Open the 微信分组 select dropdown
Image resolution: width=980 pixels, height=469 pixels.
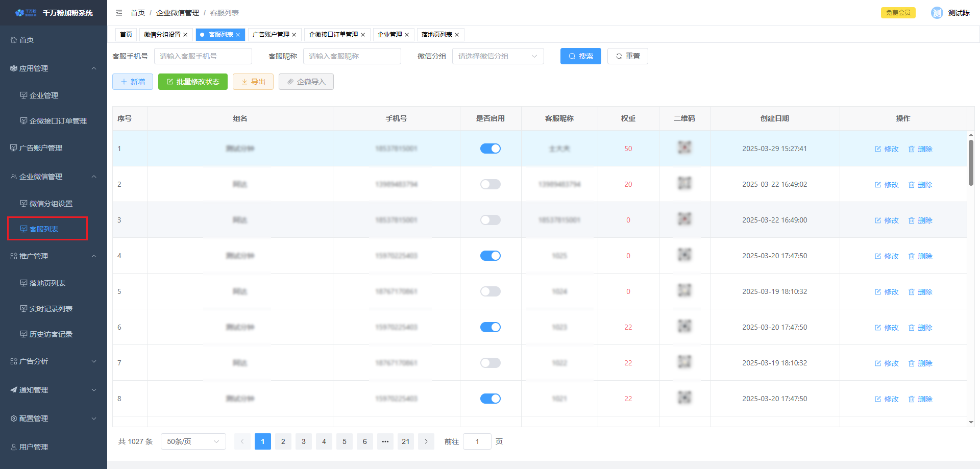[498, 56]
